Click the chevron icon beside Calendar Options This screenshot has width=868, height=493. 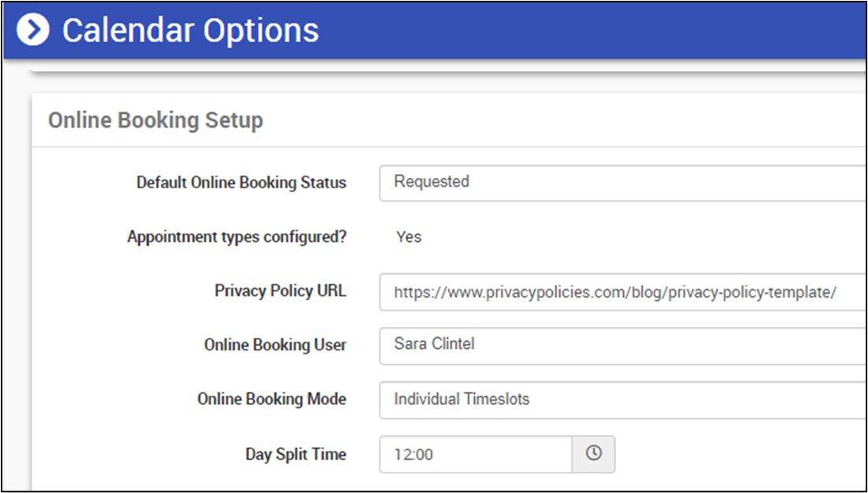pos(33,31)
